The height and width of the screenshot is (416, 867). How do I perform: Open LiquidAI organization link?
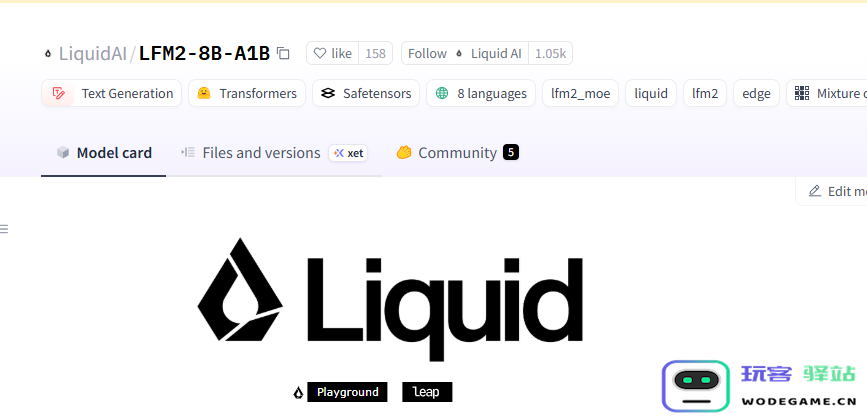[x=92, y=54]
